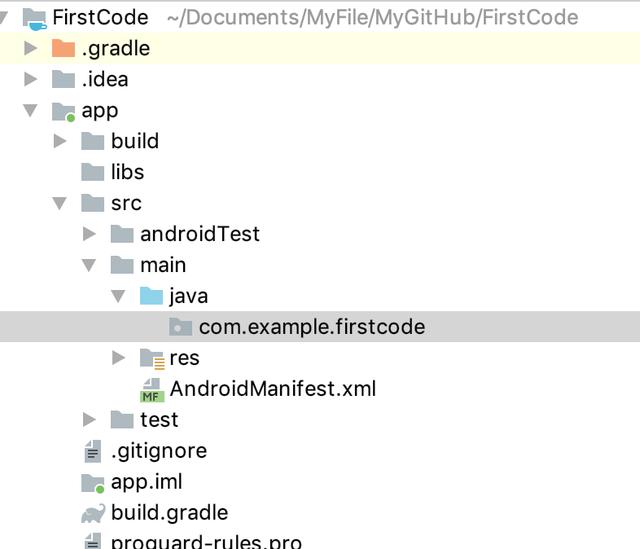Select the test folder label
This screenshot has width=640, height=549.
(159, 420)
